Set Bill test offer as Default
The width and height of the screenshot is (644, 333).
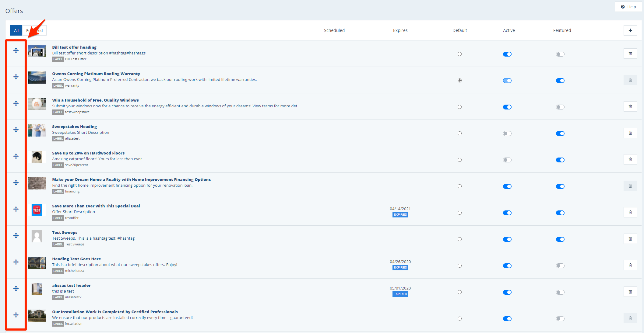[459, 54]
